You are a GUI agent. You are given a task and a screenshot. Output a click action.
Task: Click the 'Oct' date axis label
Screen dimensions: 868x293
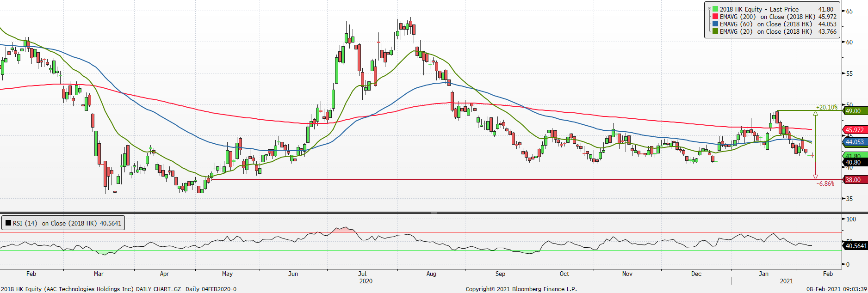point(564,274)
